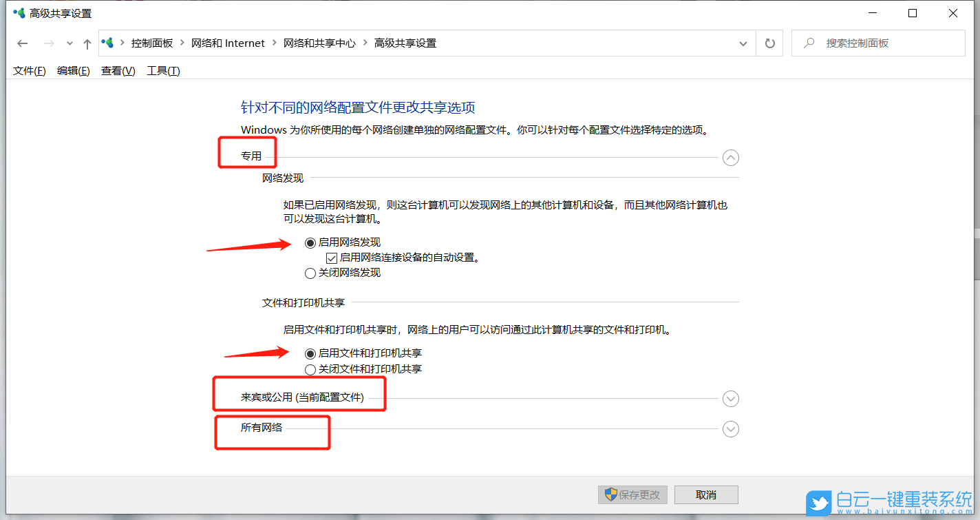Viewport: 980px width, 520px height.
Task: Collapse the 专用 profile section
Action: point(730,158)
